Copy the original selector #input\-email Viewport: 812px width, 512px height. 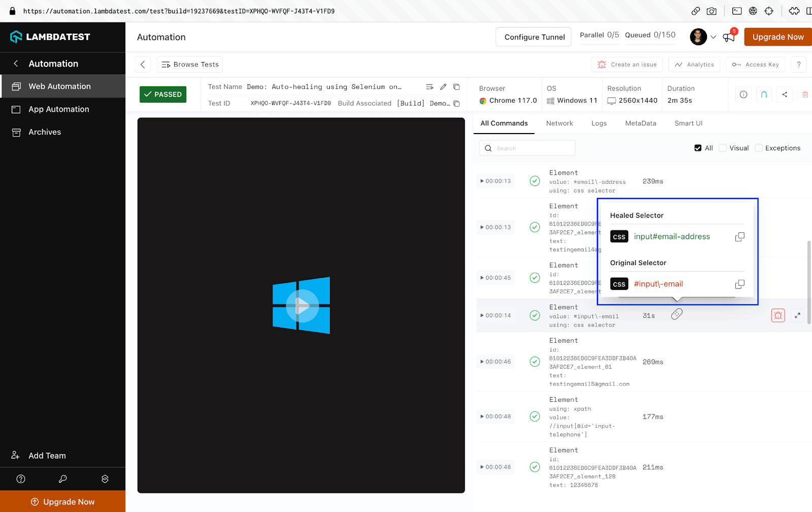coord(739,284)
